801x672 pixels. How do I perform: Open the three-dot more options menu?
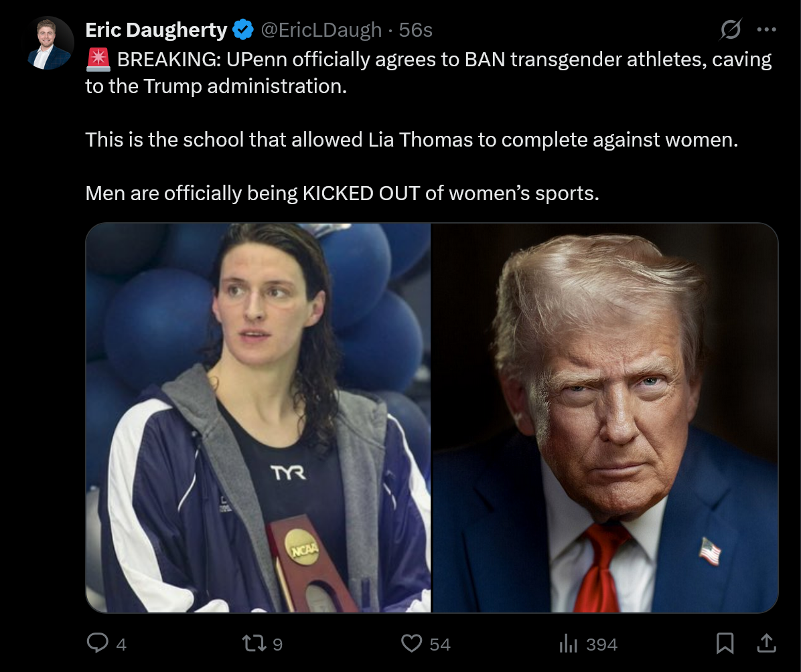[x=766, y=29]
